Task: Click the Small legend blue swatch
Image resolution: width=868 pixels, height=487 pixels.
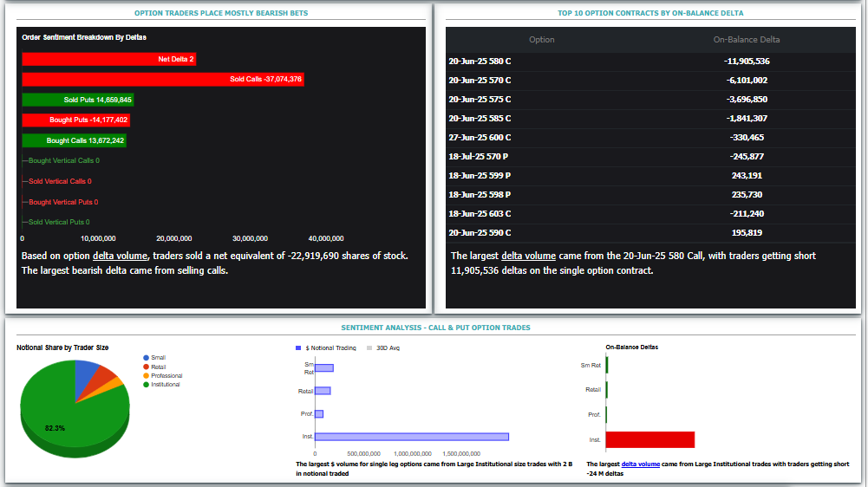Action: [x=147, y=358]
